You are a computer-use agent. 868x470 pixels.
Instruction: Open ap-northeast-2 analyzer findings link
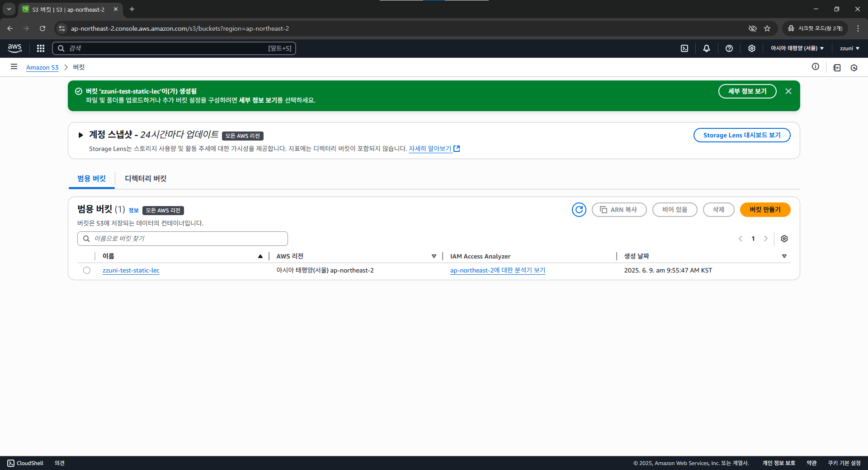[x=498, y=270]
